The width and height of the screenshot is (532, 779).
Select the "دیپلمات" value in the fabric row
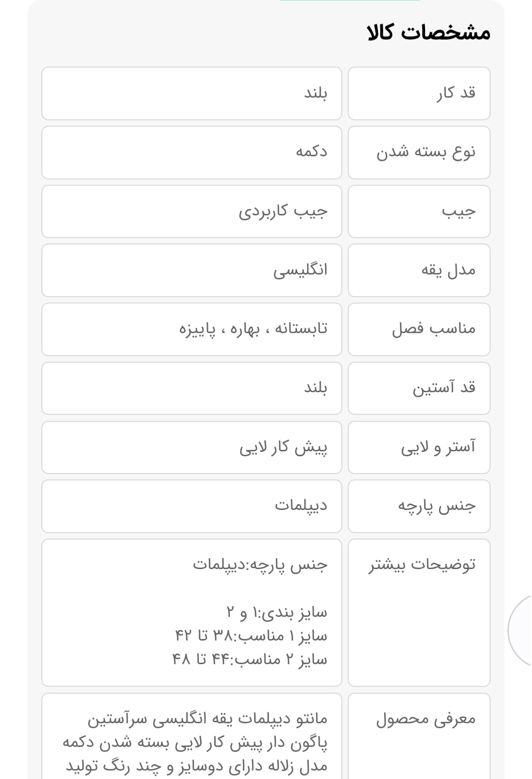(192, 506)
